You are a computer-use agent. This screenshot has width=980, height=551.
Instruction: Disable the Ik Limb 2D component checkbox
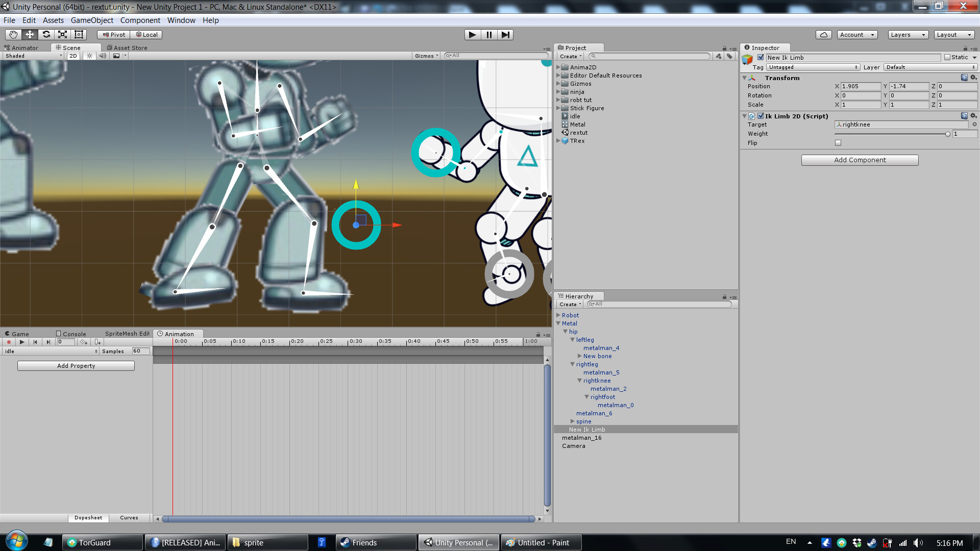[761, 116]
